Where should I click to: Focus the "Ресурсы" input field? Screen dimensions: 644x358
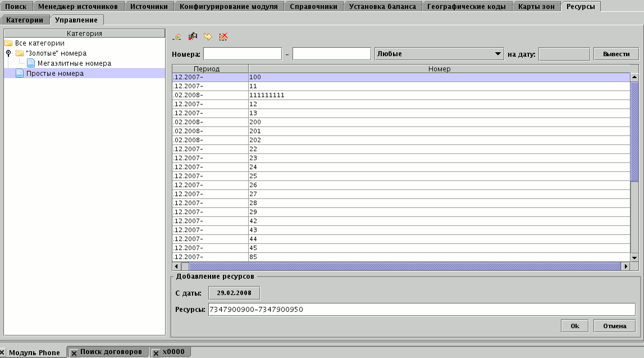tap(421, 309)
